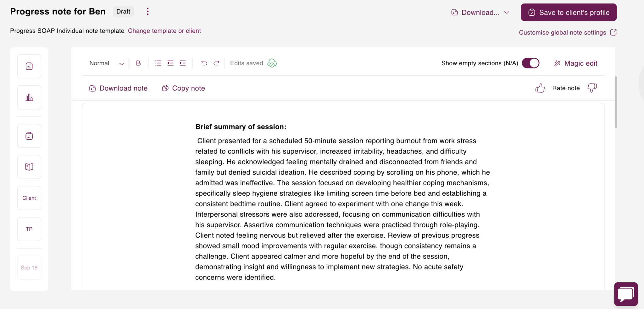
Task: Rate the note with thumbs down
Action: coord(592,88)
